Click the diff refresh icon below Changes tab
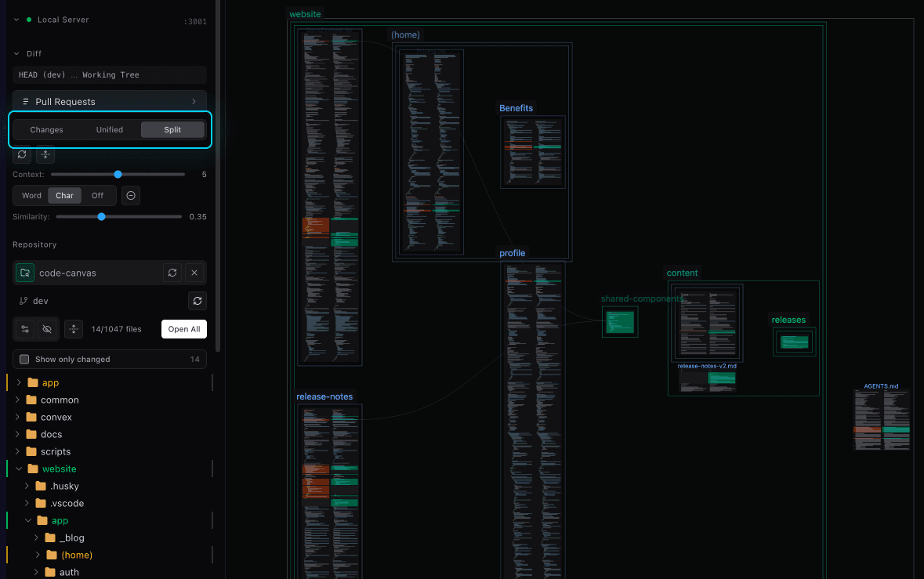The width and height of the screenshot is (924, 579). pyautogui.click(x=22, y=155)
